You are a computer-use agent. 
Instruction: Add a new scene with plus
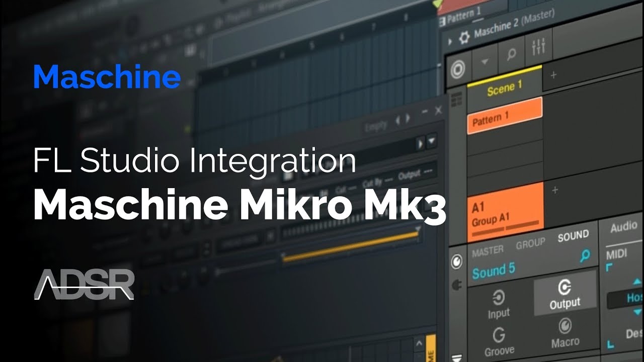click(553, 75)
